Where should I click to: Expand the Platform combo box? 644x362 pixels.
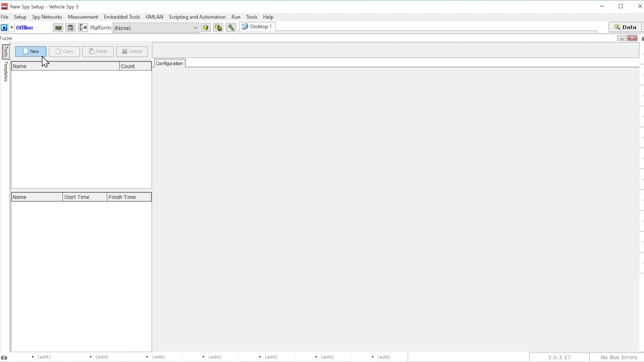(195, 28)
